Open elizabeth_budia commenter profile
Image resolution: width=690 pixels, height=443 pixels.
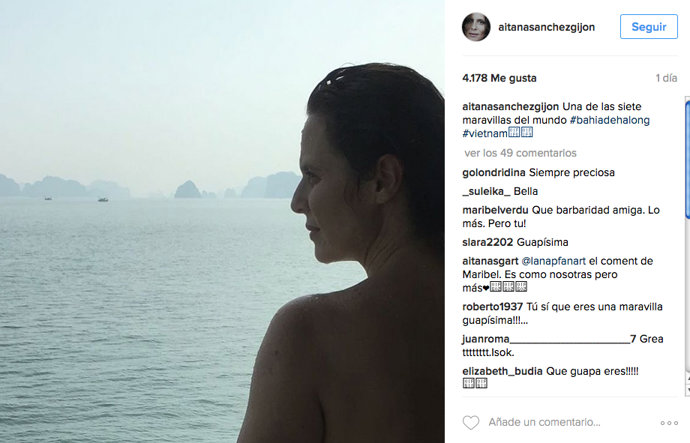tap(502, 371)
